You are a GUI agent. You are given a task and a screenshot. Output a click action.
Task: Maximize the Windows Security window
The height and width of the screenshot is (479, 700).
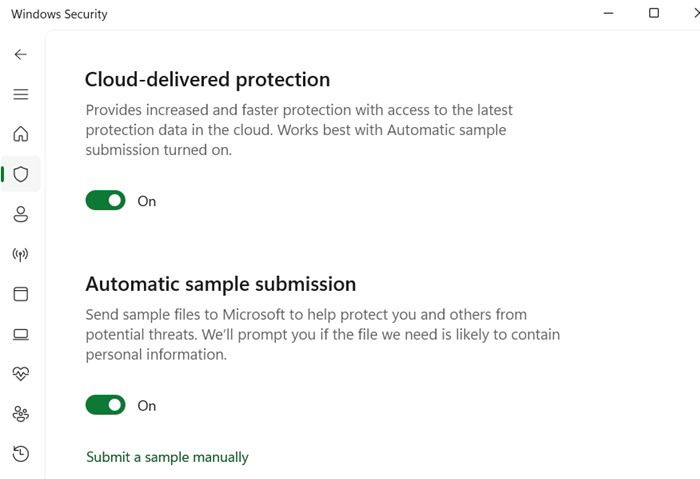(654, 14)
